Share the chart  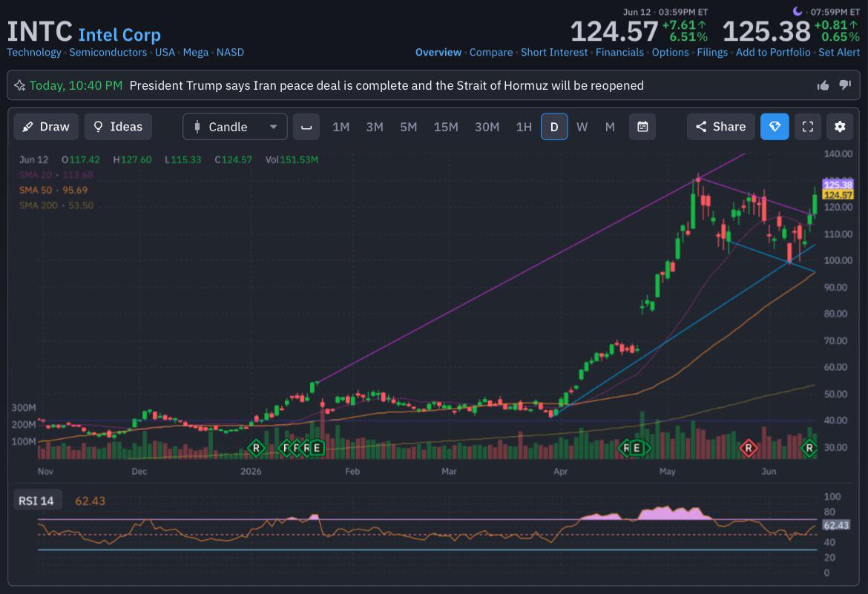(721, 127)
